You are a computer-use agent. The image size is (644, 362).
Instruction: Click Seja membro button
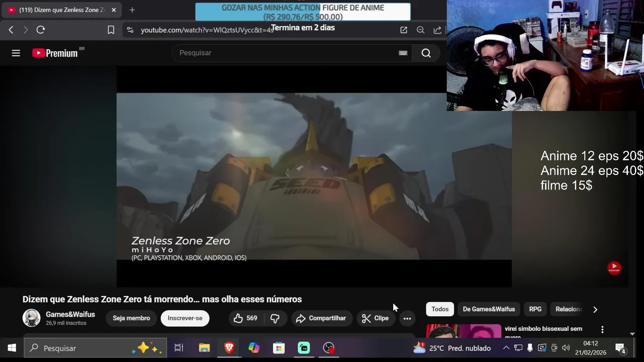[x=131, y=318]
